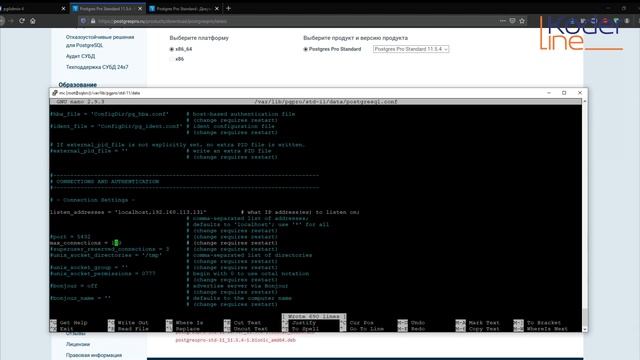Open the browser home page

pyautogui.click(x=33, y=21)
